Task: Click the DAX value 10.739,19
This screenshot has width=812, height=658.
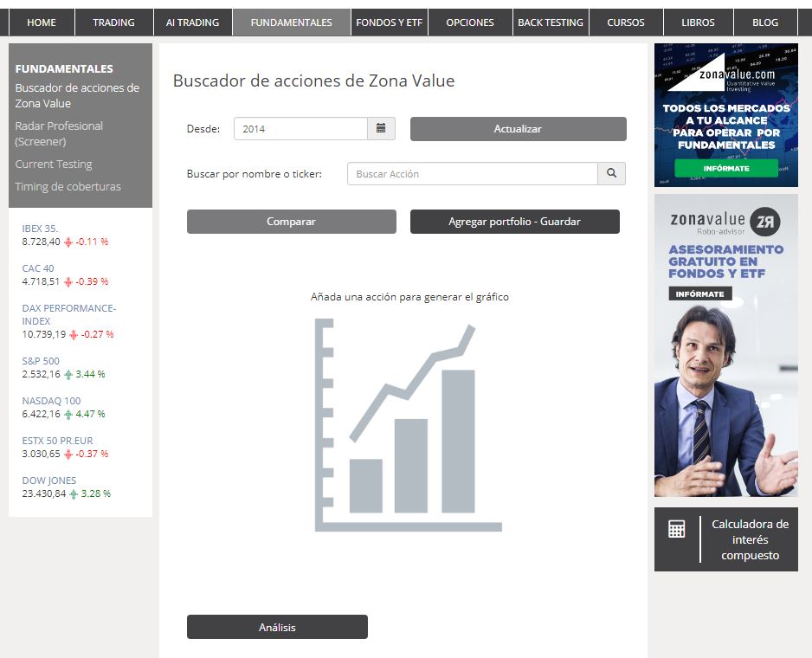Action: (44, 335)
